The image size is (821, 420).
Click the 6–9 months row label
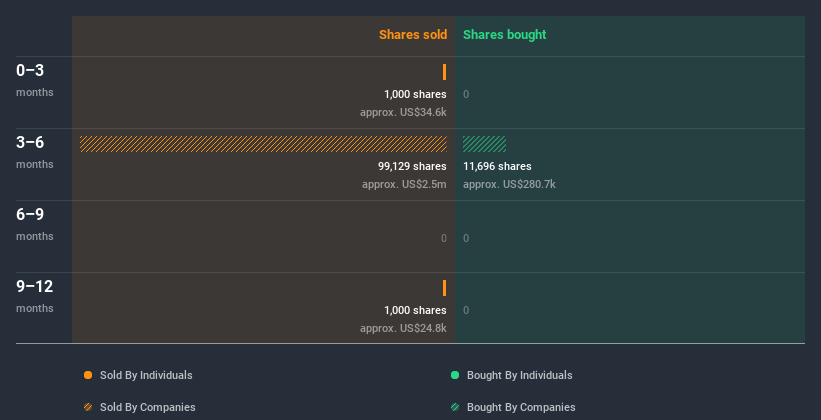click(x=35, y=224)
